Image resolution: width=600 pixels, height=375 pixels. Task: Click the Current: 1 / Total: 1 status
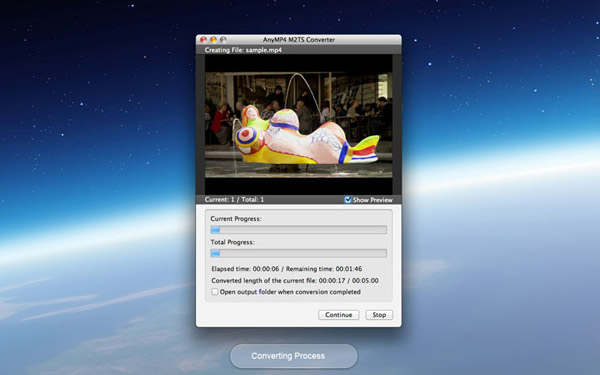pos(234,199)
